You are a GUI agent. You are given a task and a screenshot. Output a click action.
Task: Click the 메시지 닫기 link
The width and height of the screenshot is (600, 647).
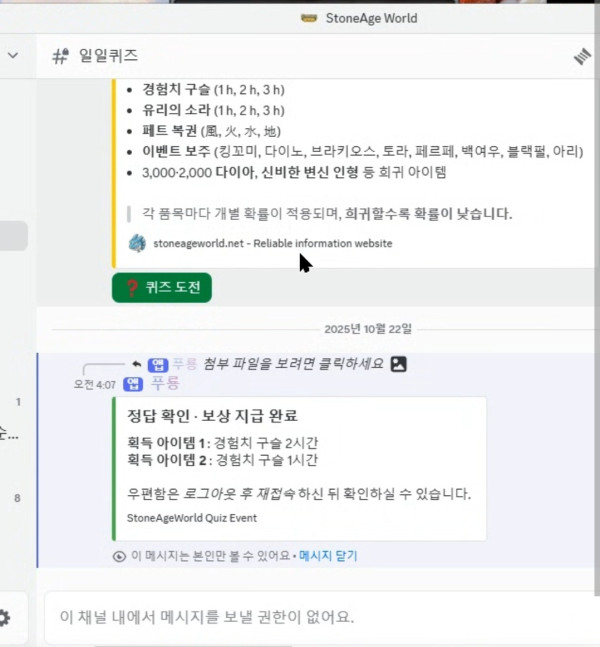(x=329, y=556)
